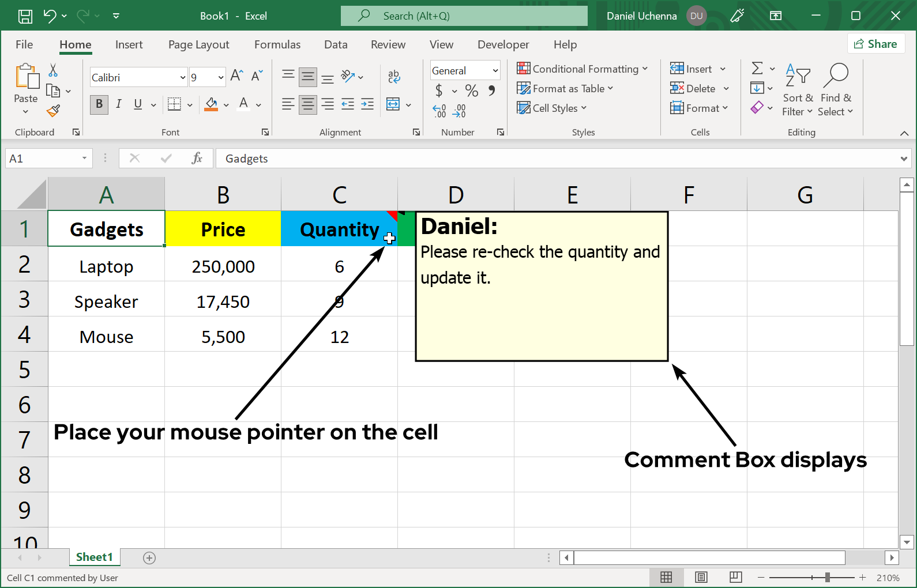The image size is (917, 588).
Task: Expand the General number format dropdown
Action: (x=495, y=70)
